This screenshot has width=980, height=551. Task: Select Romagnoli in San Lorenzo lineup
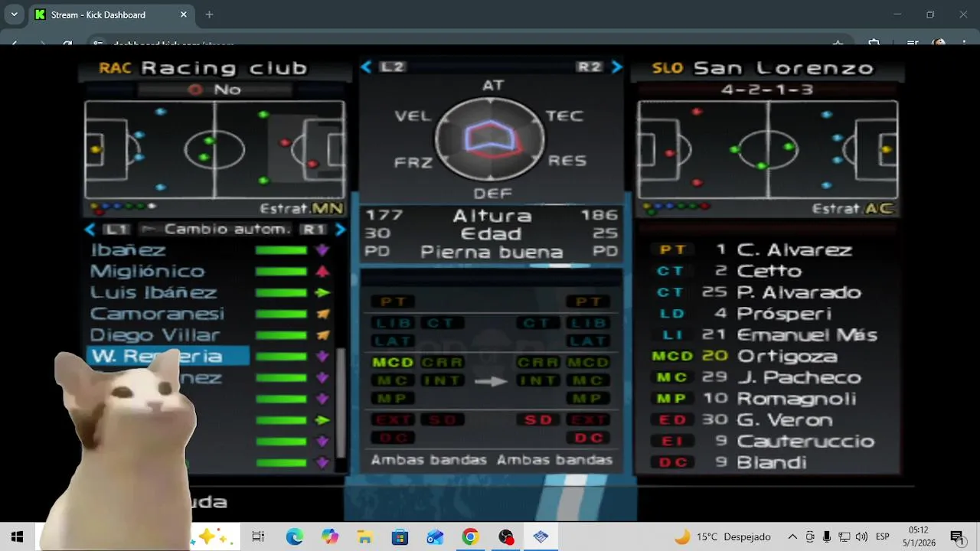[796, 399]
